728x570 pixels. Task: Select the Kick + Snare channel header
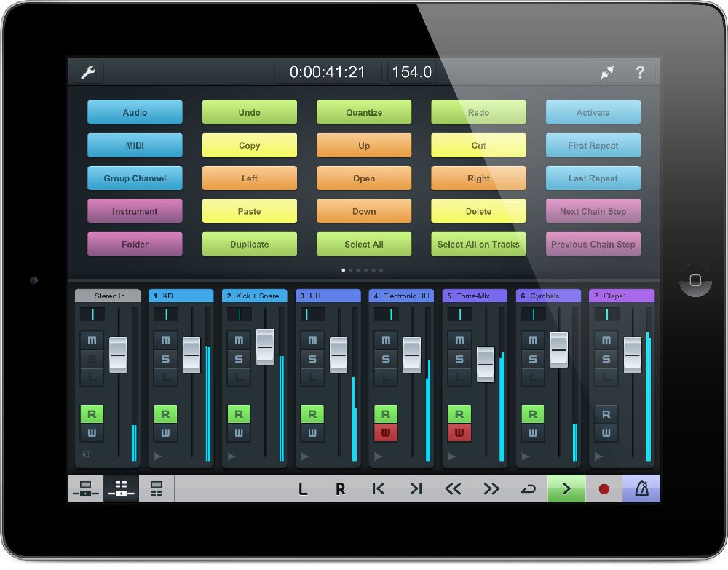coord(254,296)
